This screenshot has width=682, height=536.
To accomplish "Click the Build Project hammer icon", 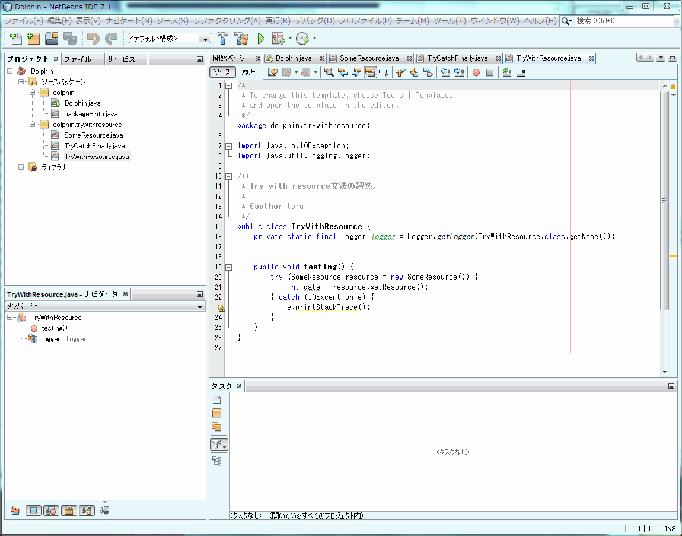I will click(x=222, y=39).
